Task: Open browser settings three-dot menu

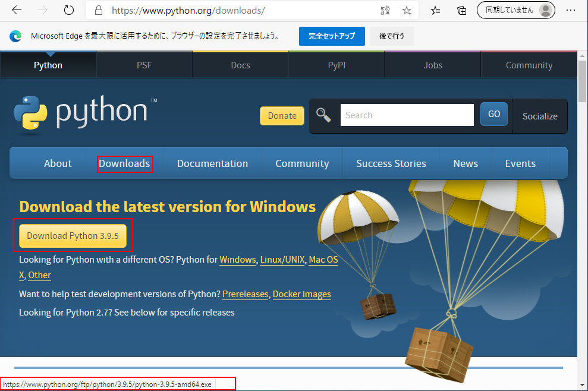Action: point(571,11)
